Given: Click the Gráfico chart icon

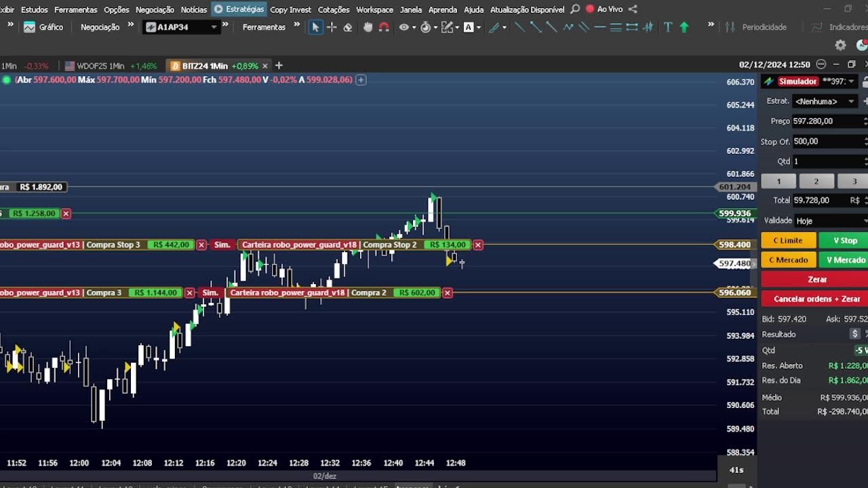Looking at the screenshot, I should 29,27.
